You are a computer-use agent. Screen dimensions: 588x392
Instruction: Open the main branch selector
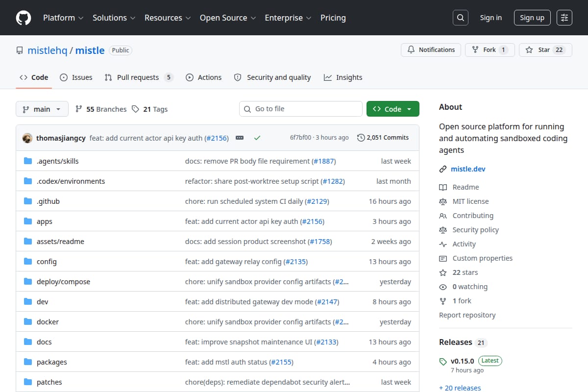coord(42,109)
